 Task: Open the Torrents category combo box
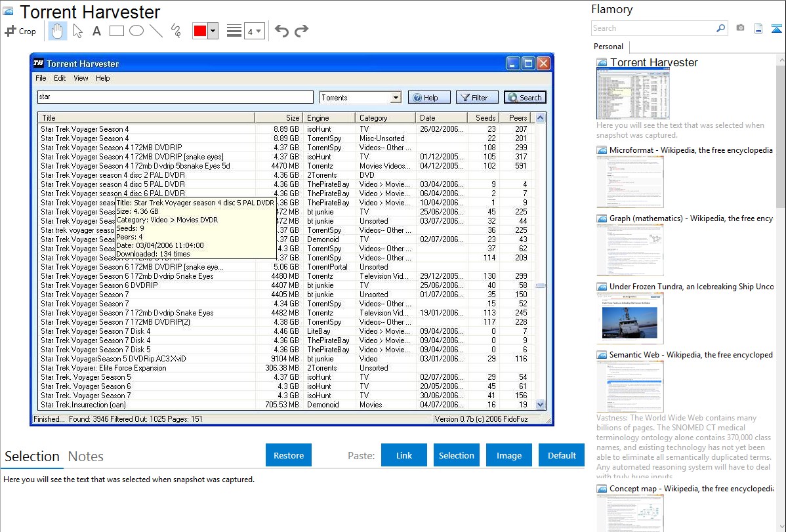(360, 97)
